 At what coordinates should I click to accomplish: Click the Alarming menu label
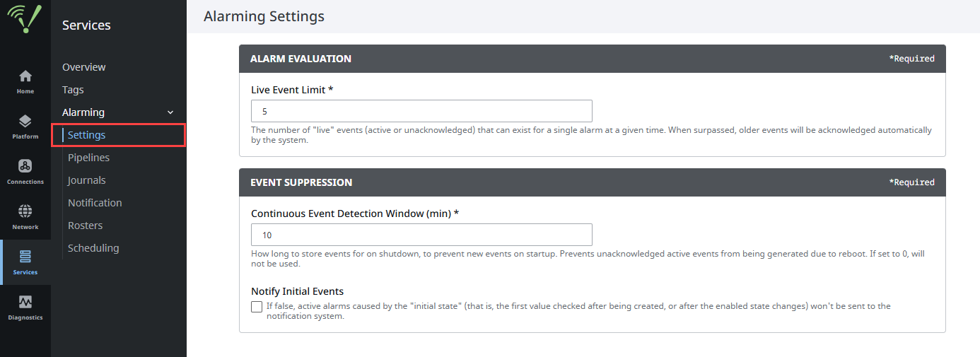click(83, 112)
